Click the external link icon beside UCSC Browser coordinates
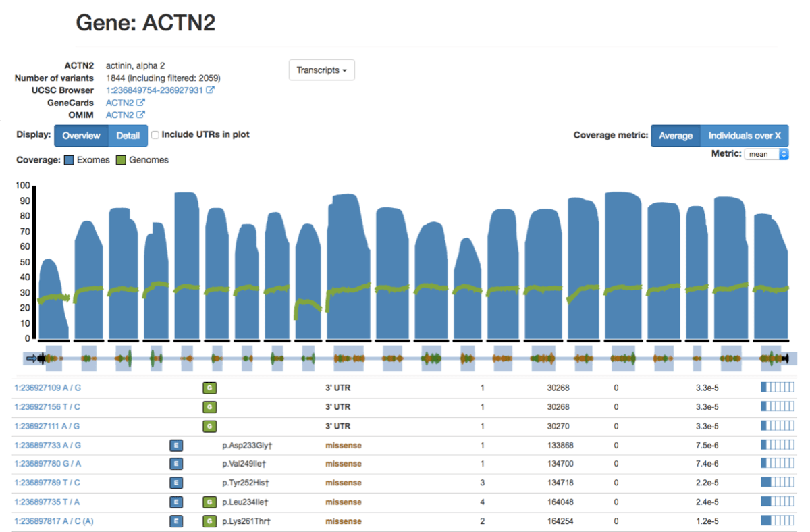The width and height of the screenshot is (810, 532). 211,90
